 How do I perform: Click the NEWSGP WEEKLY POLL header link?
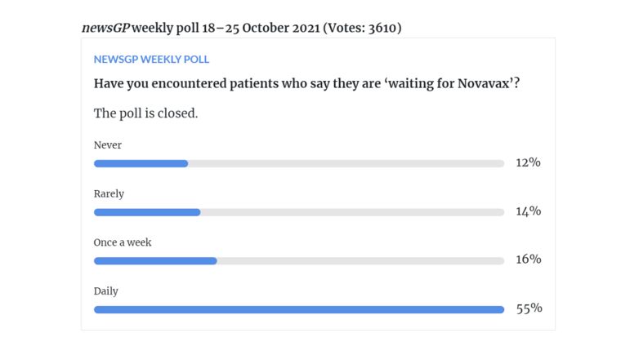click(151, 60)
